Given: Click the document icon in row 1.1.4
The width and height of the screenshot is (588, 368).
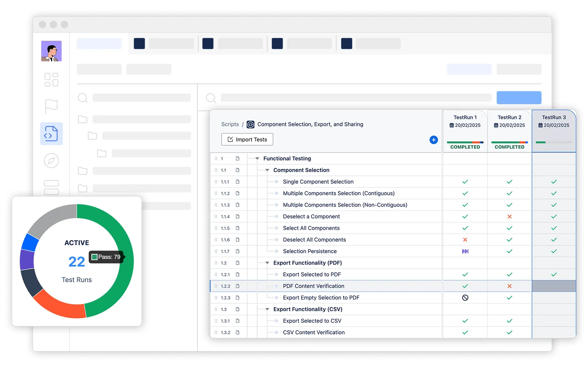Looking at the screenshot, I should (x=237, y=217).
